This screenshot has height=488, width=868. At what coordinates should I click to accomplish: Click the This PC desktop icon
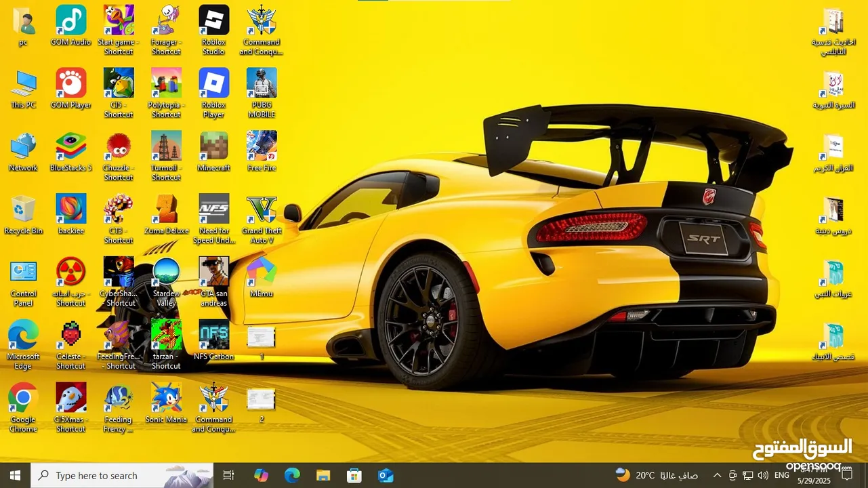(23, 84)
